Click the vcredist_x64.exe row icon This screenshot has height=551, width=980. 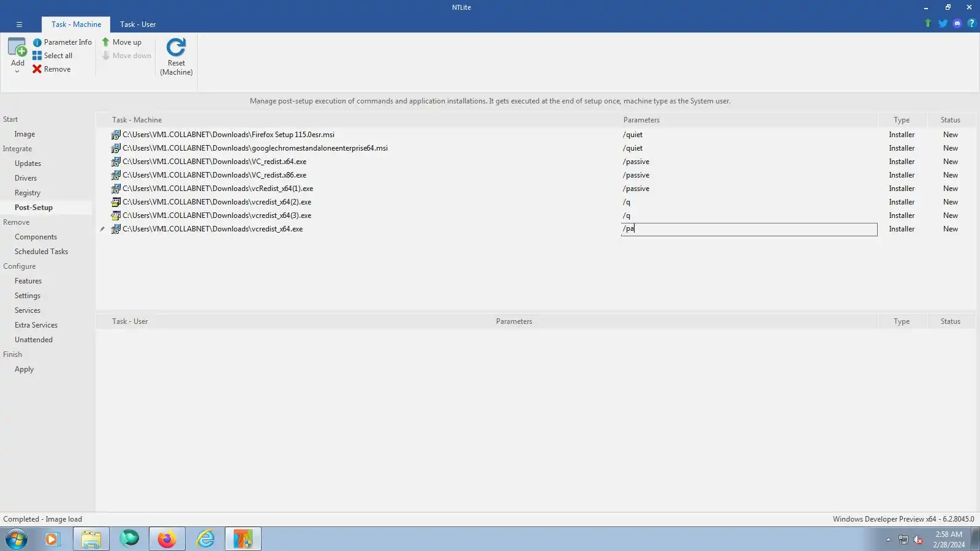point(116,229)
